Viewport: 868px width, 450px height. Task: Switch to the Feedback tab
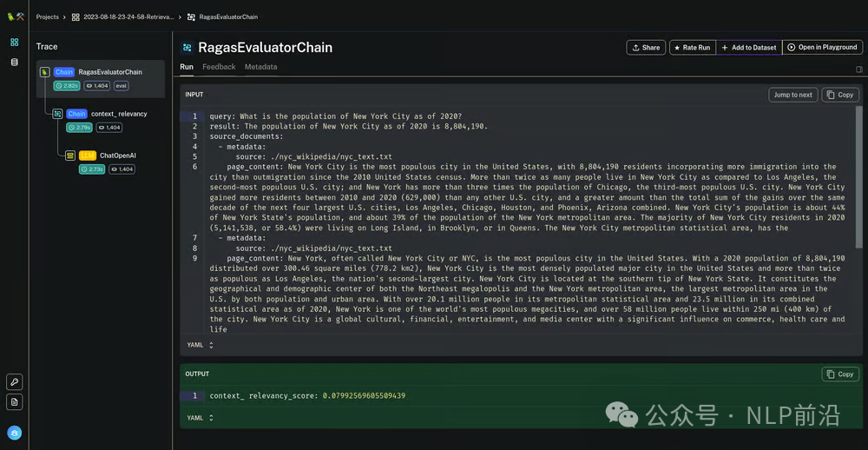(x=219, y=67)
